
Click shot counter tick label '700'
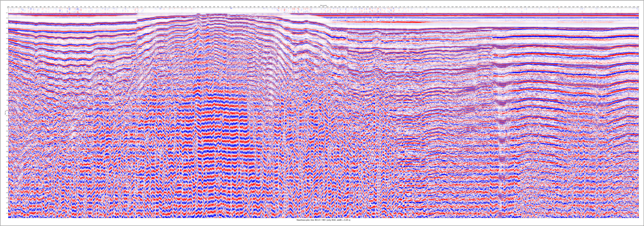53,7
